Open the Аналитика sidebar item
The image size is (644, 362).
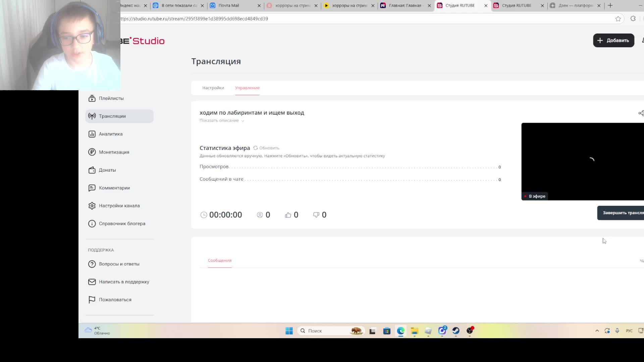[x=110, y=134]
